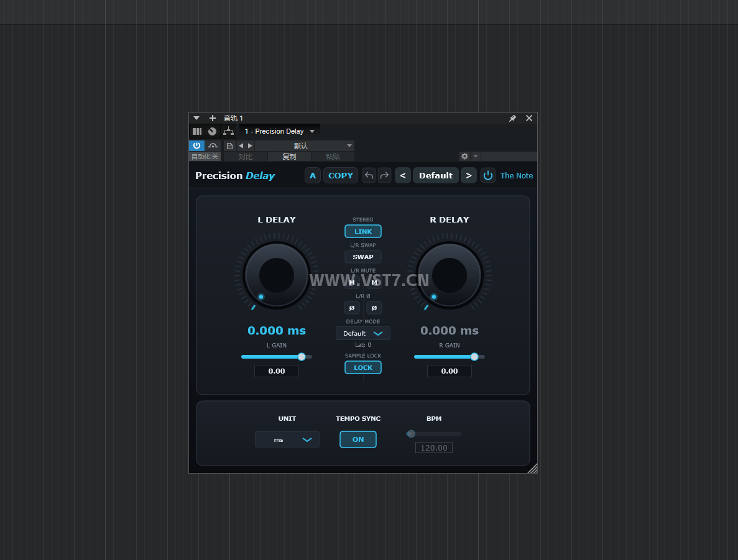The width and height of the screenshot is (738, 560).
Task: Pin the plugin window
Action: tap(512, 118)
